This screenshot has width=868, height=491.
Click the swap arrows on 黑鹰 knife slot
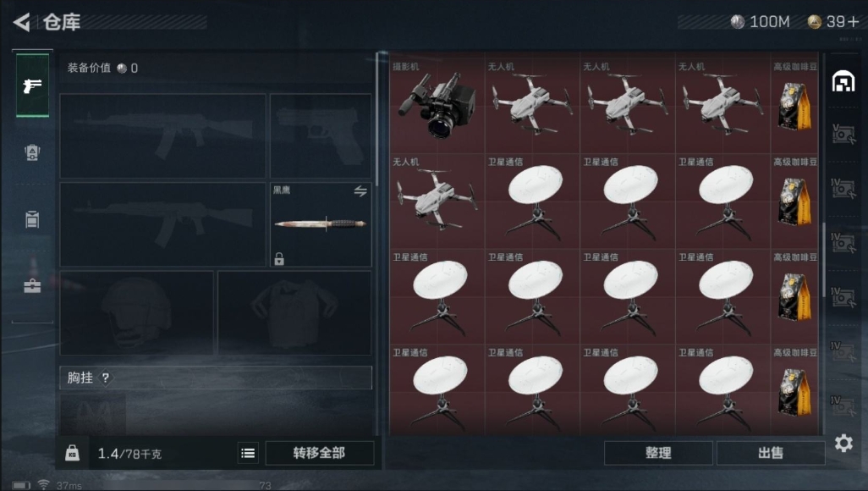coord(360,191)
